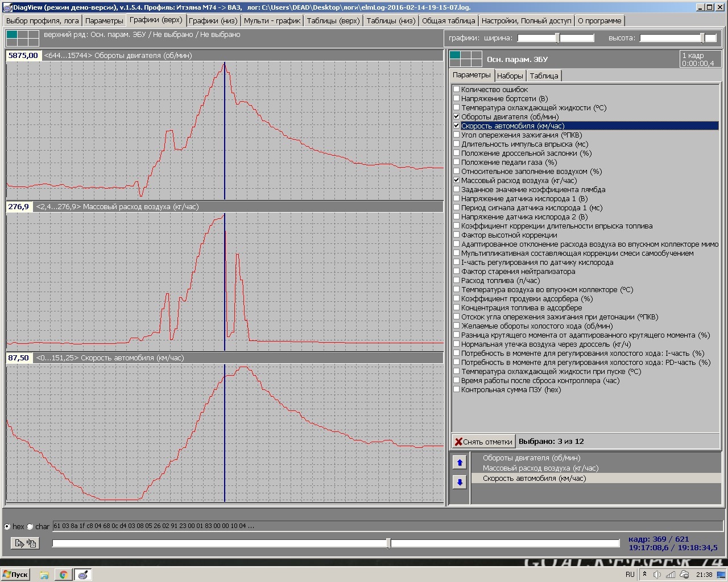
Task: Click the frame position timeline slider
Action: (x=336, y=543)
